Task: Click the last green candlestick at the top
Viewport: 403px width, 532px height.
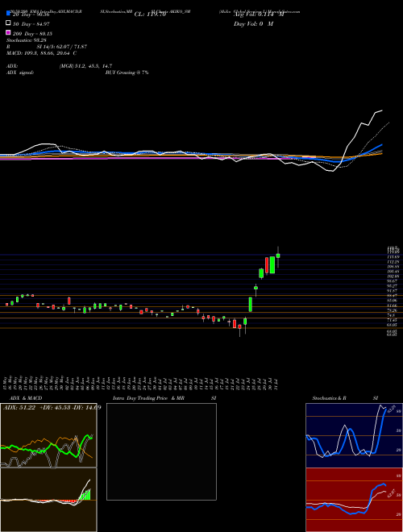Action: click(278, 256)
